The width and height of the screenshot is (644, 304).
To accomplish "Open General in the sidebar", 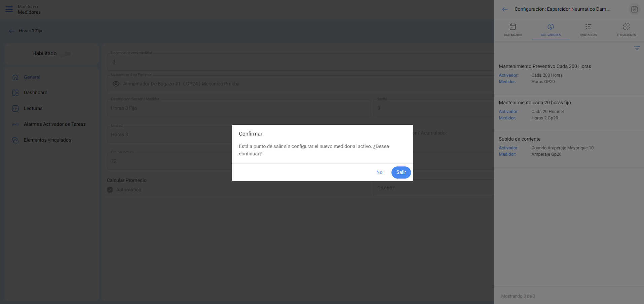I will pos(32,77).
